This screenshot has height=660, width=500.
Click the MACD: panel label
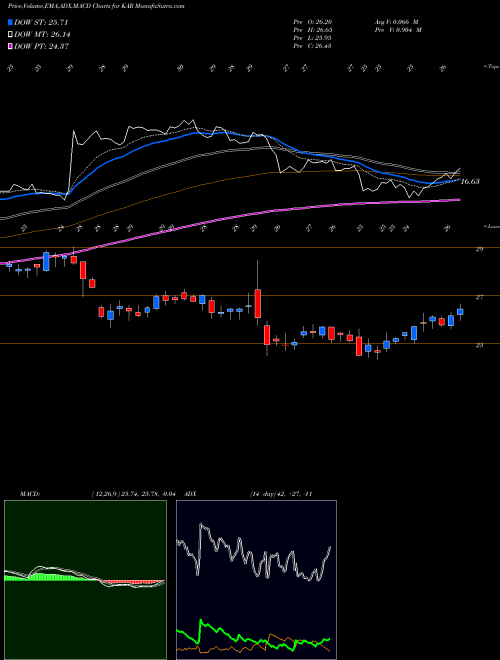pos(29,494)
